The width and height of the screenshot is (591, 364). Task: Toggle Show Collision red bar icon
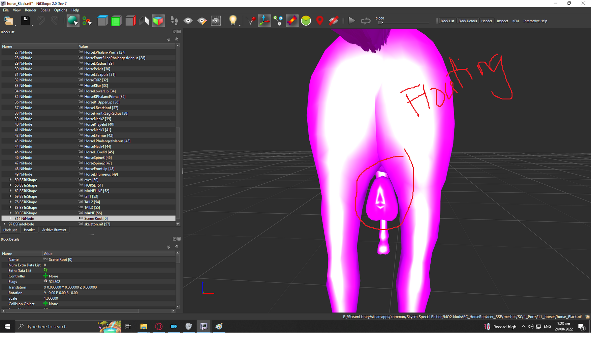pyautogui.click(x=292, y=21)
